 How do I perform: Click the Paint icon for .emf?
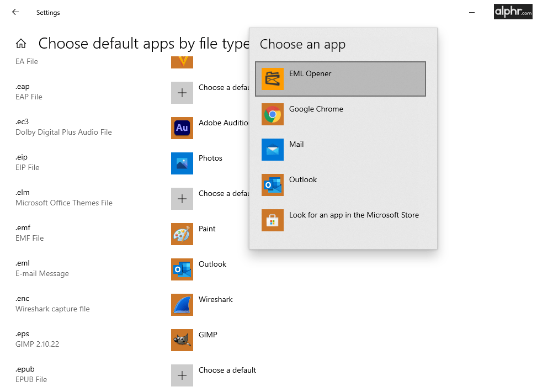point(182,234)
